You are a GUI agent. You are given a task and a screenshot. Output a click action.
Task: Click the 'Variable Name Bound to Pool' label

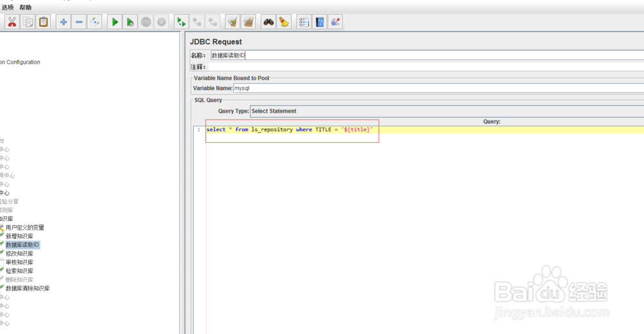point(232,78)
